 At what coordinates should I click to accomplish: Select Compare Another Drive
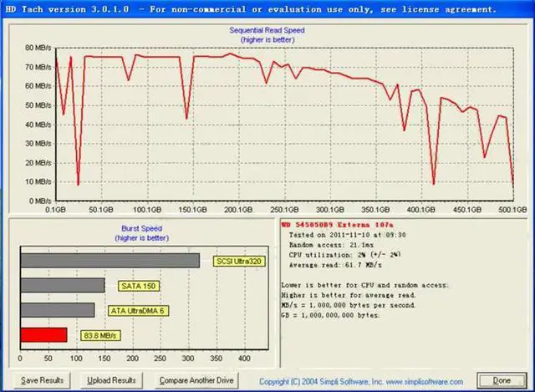click(196, 380)
